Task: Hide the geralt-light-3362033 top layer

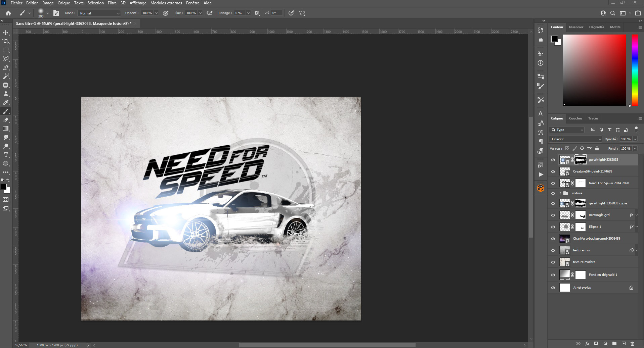Action: (553, 160)
